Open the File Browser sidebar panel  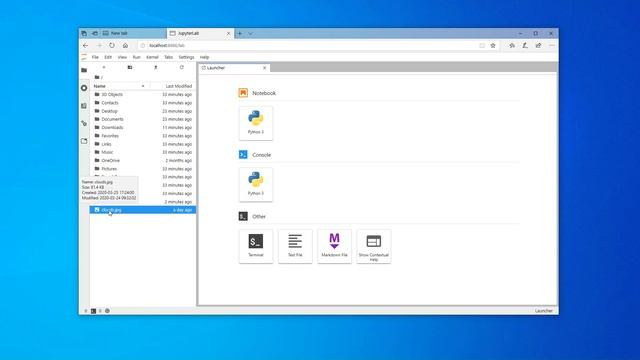(84, 70)
